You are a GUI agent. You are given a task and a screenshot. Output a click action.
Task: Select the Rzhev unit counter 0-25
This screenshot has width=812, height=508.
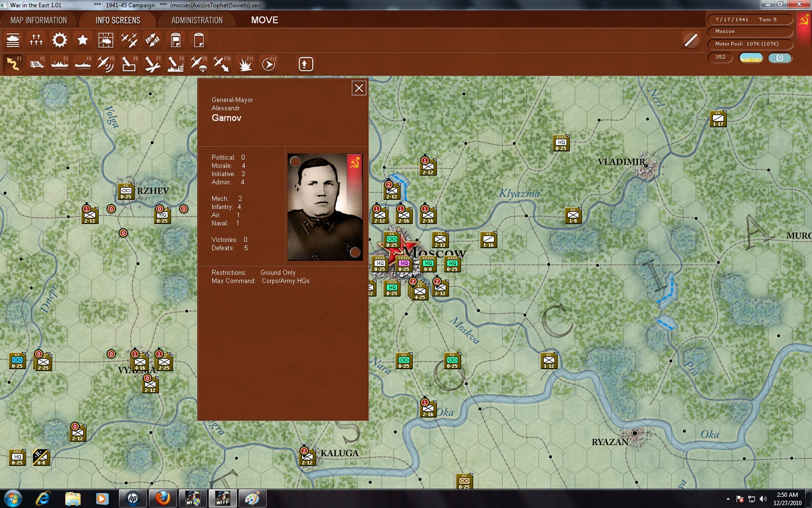pyautogui.click(x=126, y=192)
